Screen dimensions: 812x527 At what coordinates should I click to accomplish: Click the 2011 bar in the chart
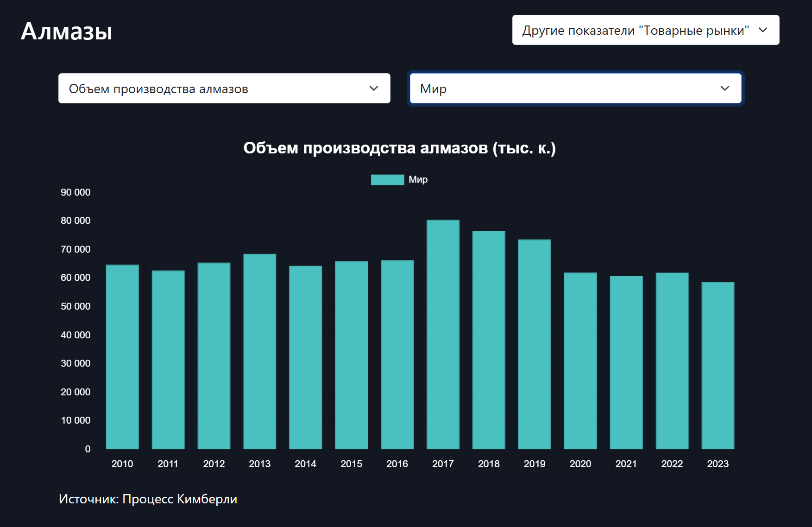[x=168, y=360]
